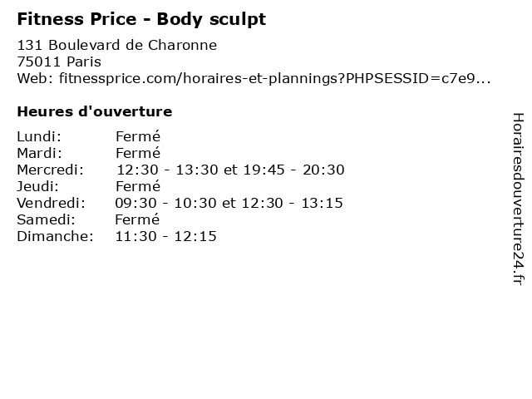Select Mercredi hours 12:30 - 13:30 et 19:45 - 20:30
Screen dimensions: 532x399
(229, 170)
